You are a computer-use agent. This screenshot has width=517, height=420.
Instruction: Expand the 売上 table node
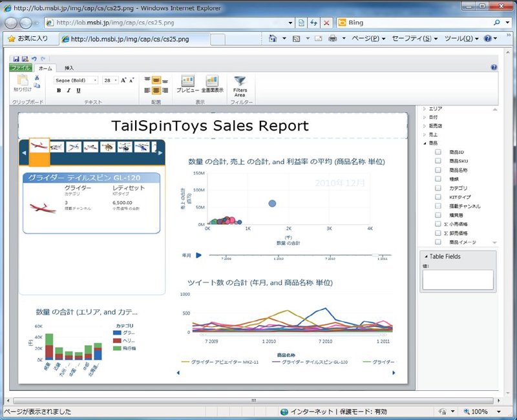[x=425, y=134]
